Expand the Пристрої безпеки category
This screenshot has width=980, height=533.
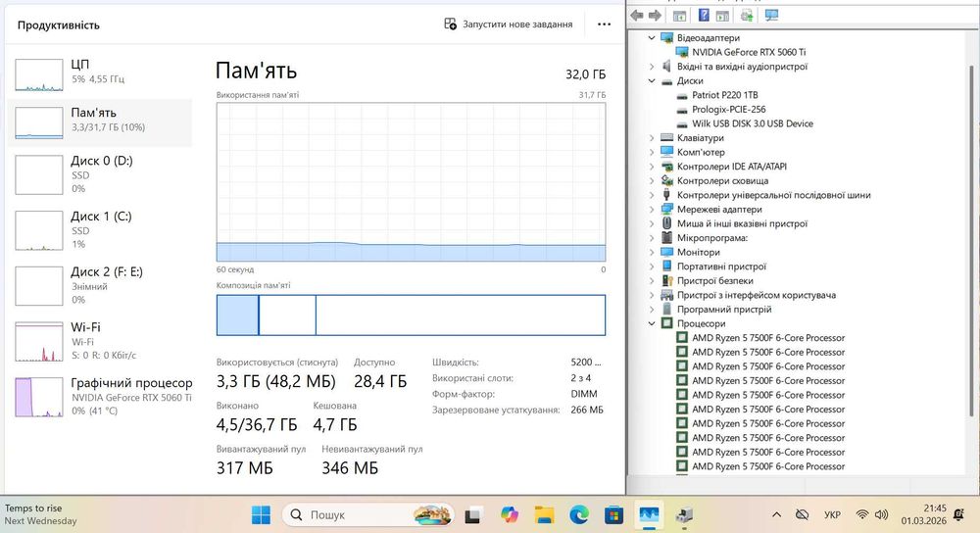point(652,281)
